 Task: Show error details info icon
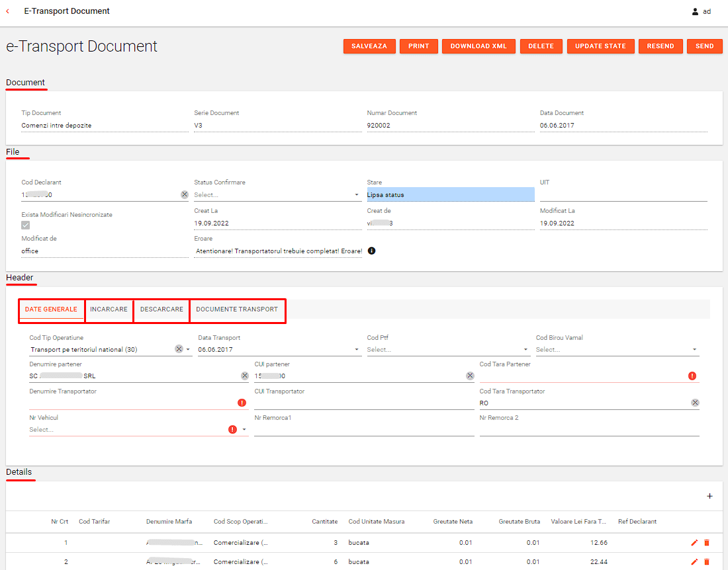pyautogui.click(x=371, y=251)
